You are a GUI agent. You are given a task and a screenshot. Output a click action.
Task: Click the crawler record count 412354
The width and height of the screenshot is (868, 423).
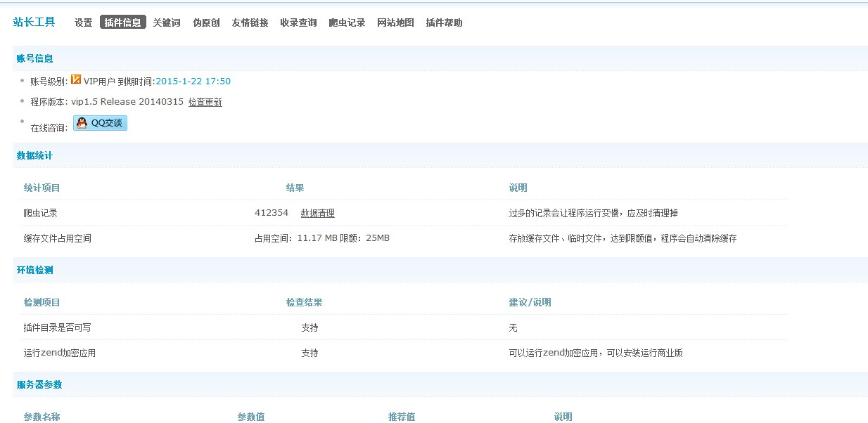click(x=272, y=213)
